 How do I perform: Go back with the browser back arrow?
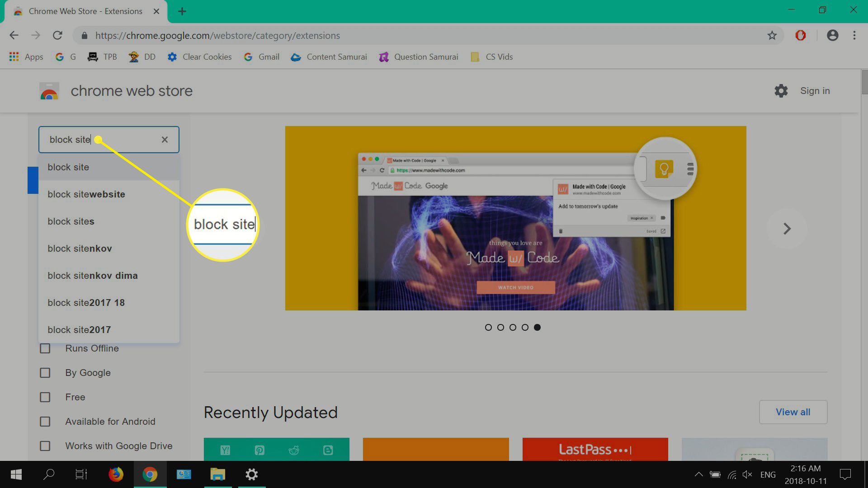(14, 35)
